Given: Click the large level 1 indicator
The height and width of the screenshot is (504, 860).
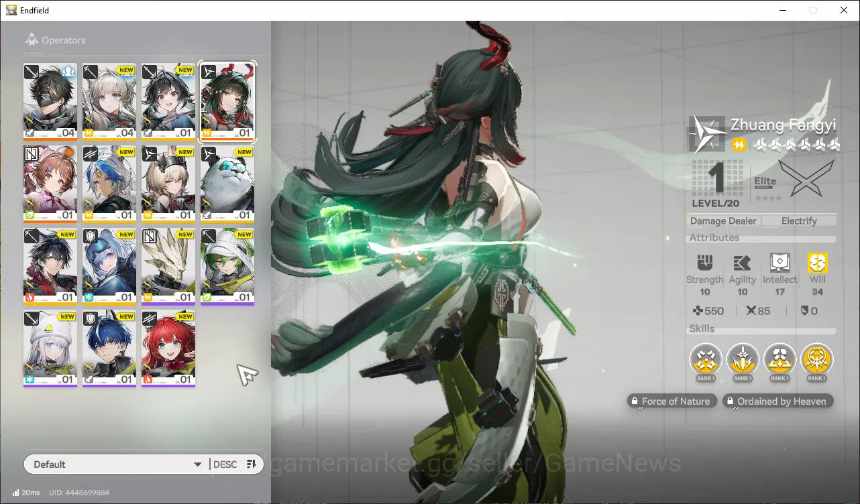Looking at the screenshot, I should pyautogui.click(x=716, y=178).
